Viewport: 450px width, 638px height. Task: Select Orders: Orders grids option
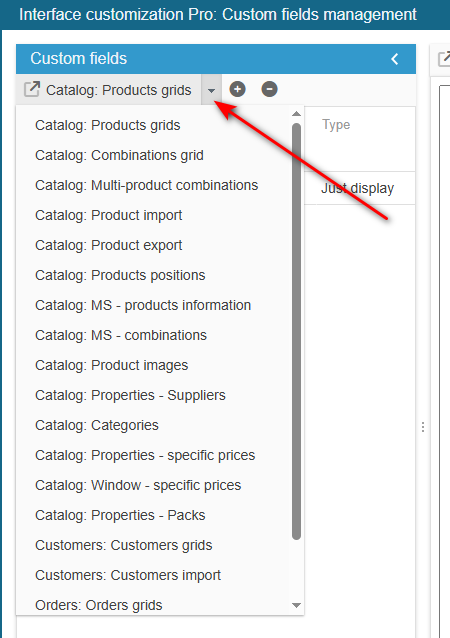coord(98,605)
